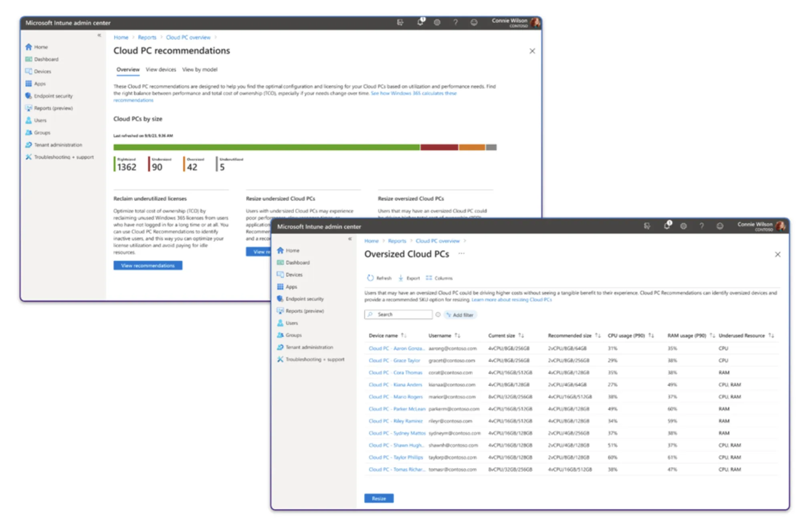The image size is (804, 532).
Task: Open Apps in back window sidebar
Action: [x=35, y=84]
